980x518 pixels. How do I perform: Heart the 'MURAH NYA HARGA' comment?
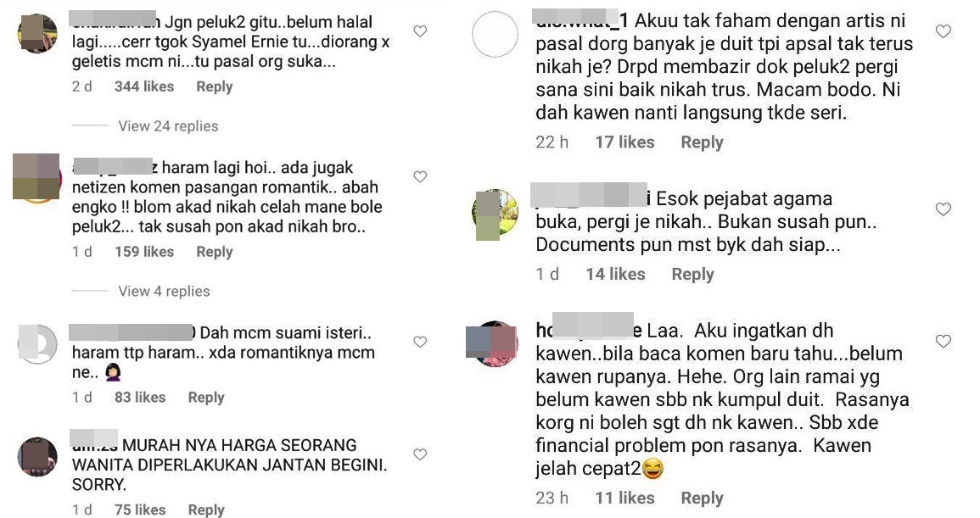(420, 455)
